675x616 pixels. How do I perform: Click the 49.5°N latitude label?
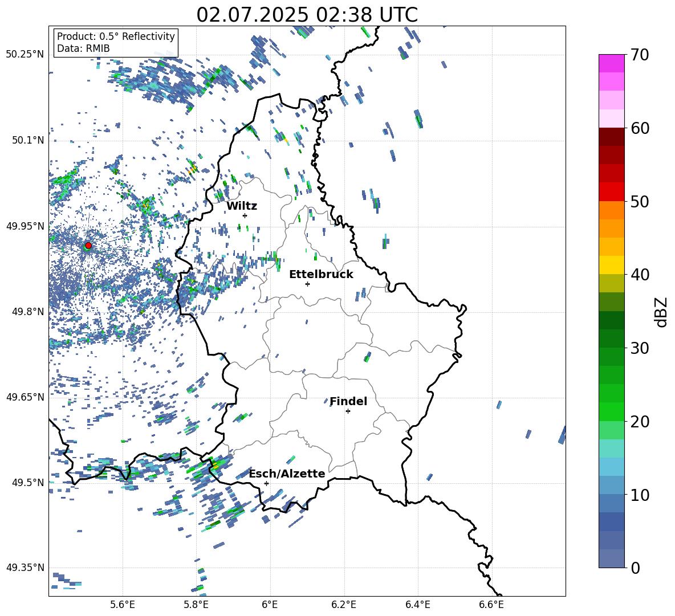tap(28, 483)
